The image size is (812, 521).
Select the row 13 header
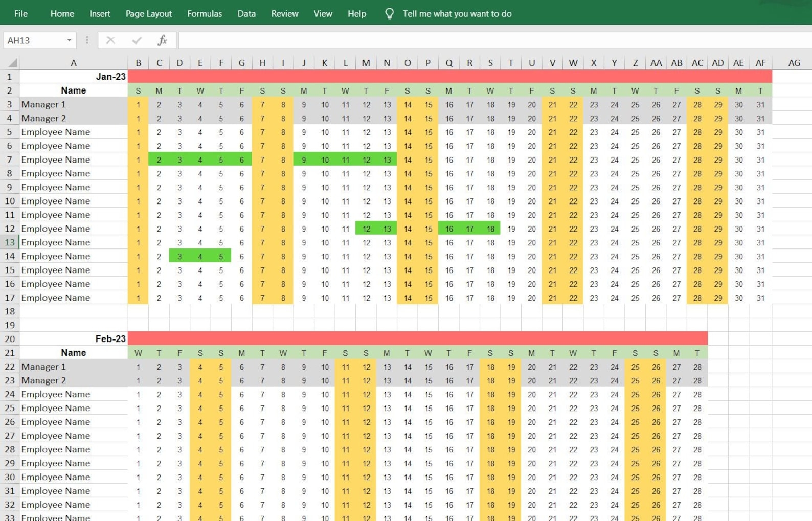click(x=10, y=242)
